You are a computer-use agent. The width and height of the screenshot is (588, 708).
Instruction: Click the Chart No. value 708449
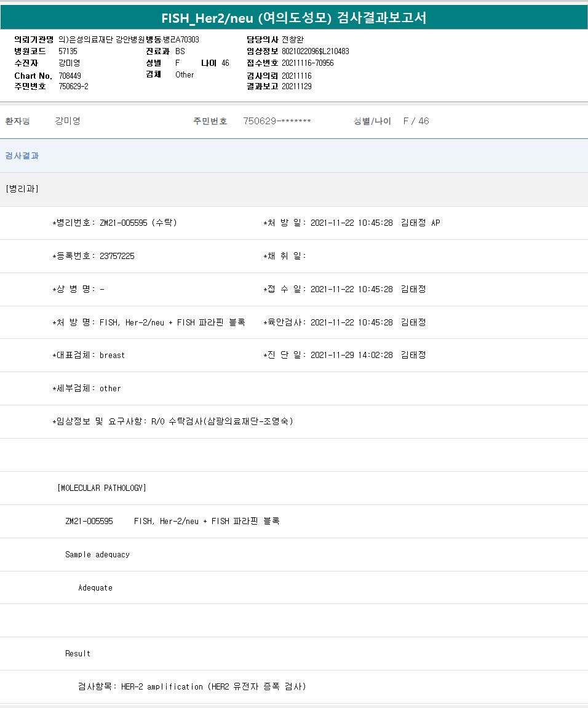tap(70, 76)
